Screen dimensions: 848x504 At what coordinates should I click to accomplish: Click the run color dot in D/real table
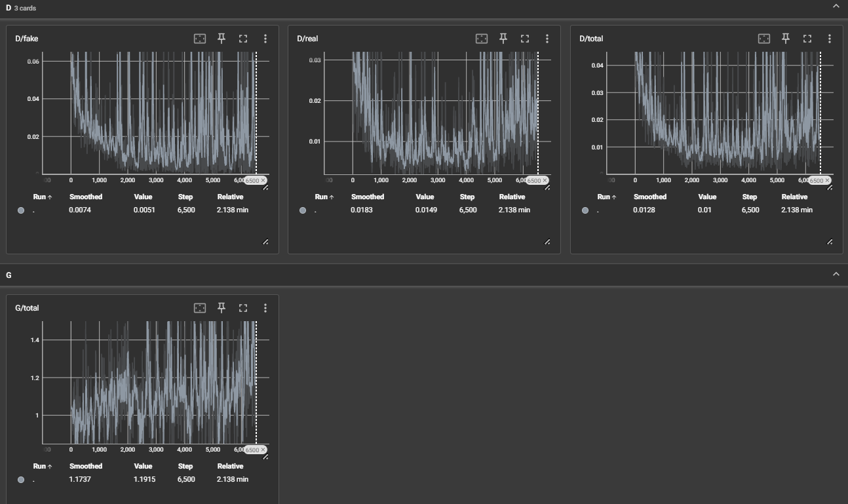pyautogui.click(x=303, y=210)
